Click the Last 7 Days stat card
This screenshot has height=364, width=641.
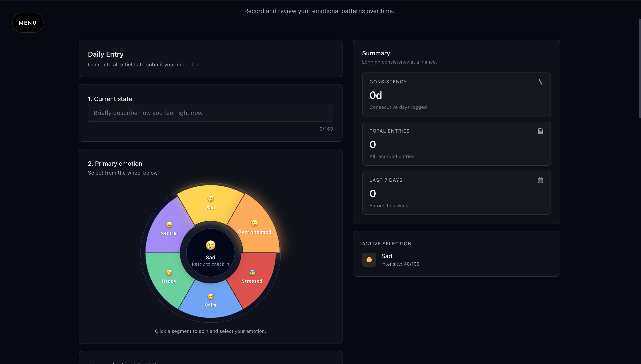[456, 193]
